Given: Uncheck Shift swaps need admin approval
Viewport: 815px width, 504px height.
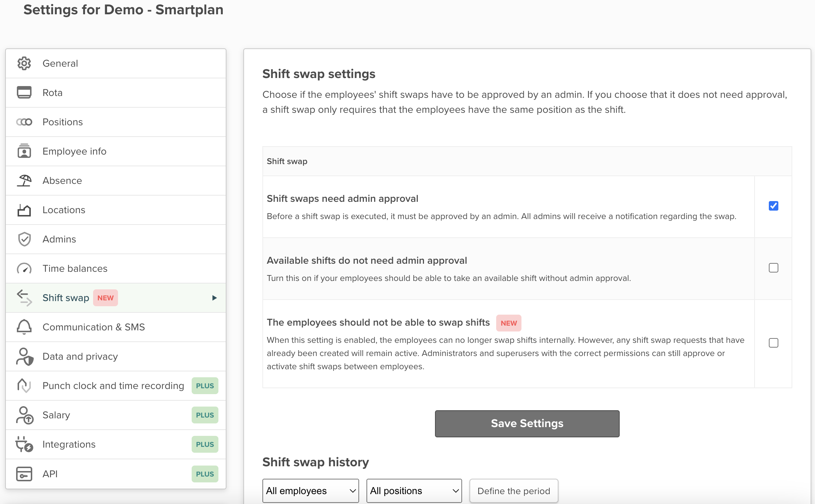Looking at the screenshot, I should tap(773, 206).
